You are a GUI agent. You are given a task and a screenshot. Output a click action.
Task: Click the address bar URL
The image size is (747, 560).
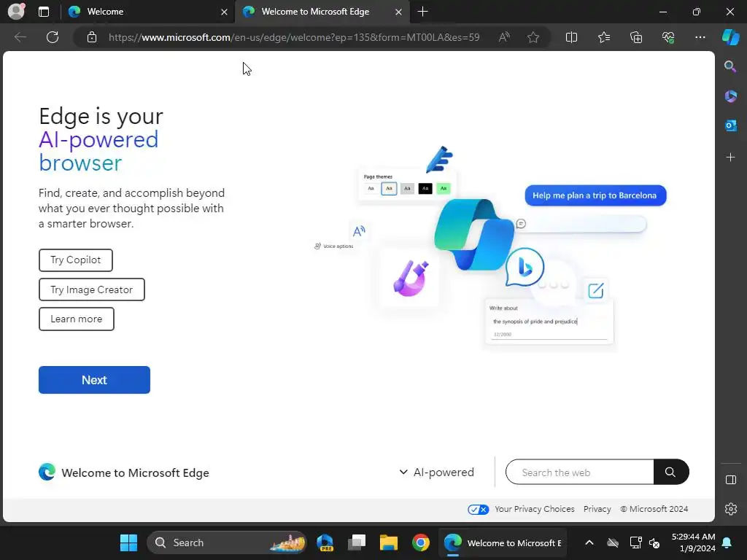tap(294, 37)
